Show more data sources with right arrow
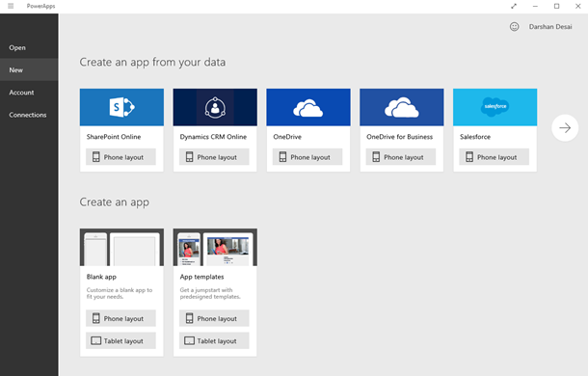Screen dimensions: 588x376 565,128
